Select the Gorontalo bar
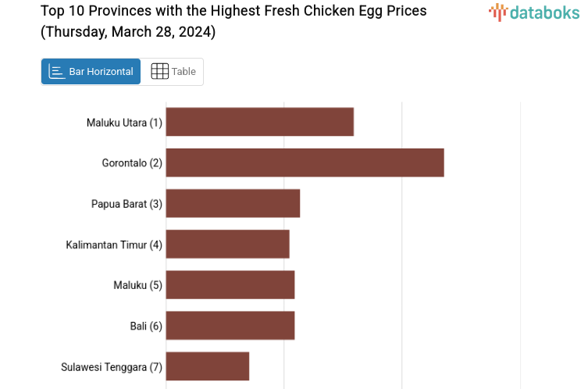Viewport: 588px width, 389px height. pyautogui.click(x=305, y=162)
